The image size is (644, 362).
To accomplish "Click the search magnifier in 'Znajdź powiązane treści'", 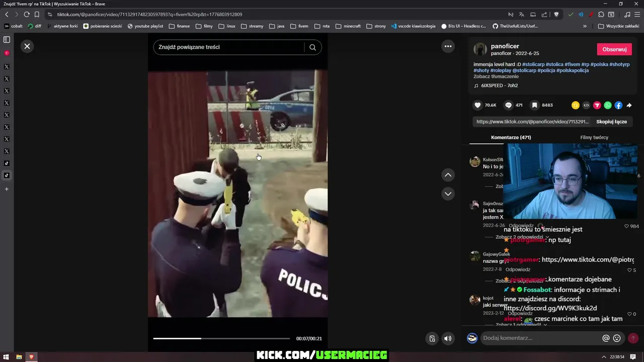I will point(312,47).
